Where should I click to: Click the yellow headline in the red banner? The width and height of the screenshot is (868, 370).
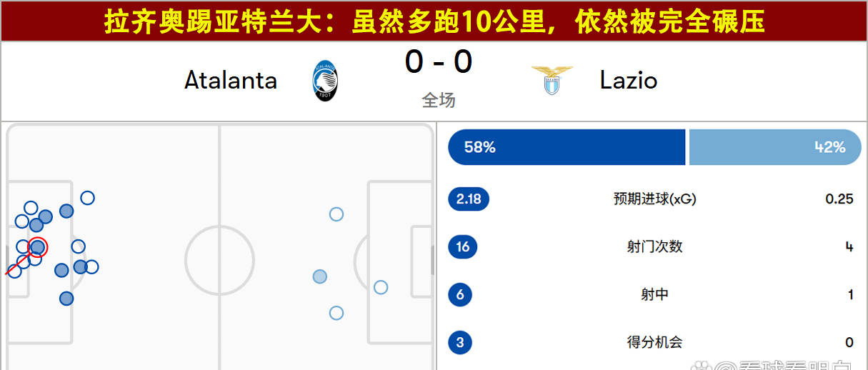(x=434, y=22)
